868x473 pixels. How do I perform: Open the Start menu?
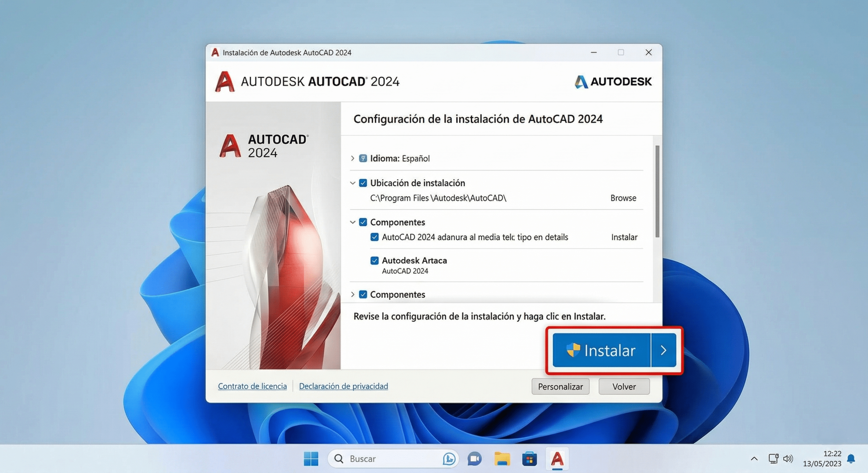311,459
